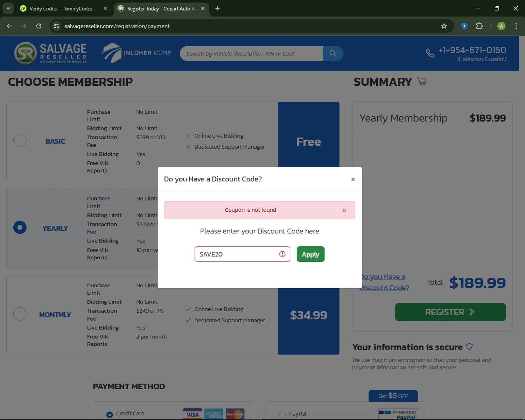Go forward in browser history
525x420 pixels.
24,26
